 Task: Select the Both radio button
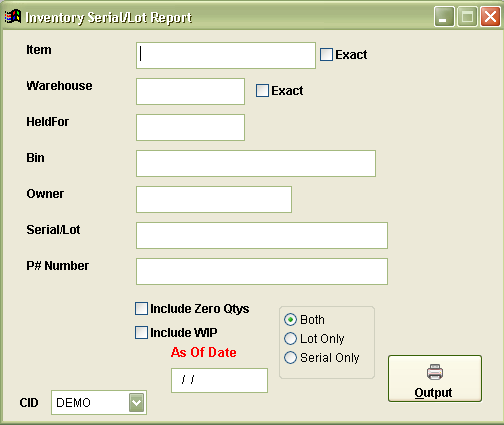290,320
